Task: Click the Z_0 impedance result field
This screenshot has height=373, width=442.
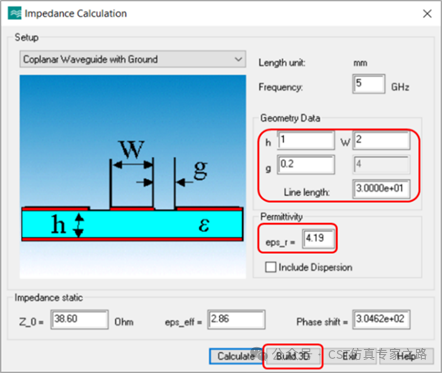Action: tap(79, 320)
